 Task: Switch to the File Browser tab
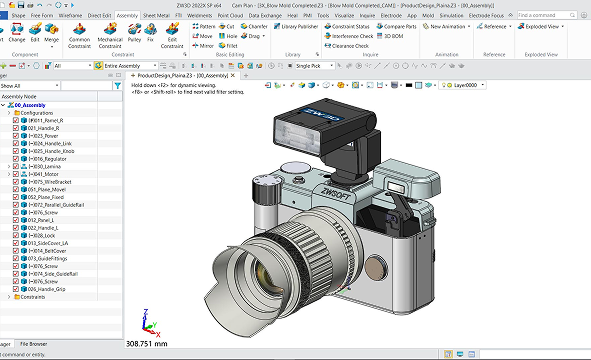[x=34, y=344]
